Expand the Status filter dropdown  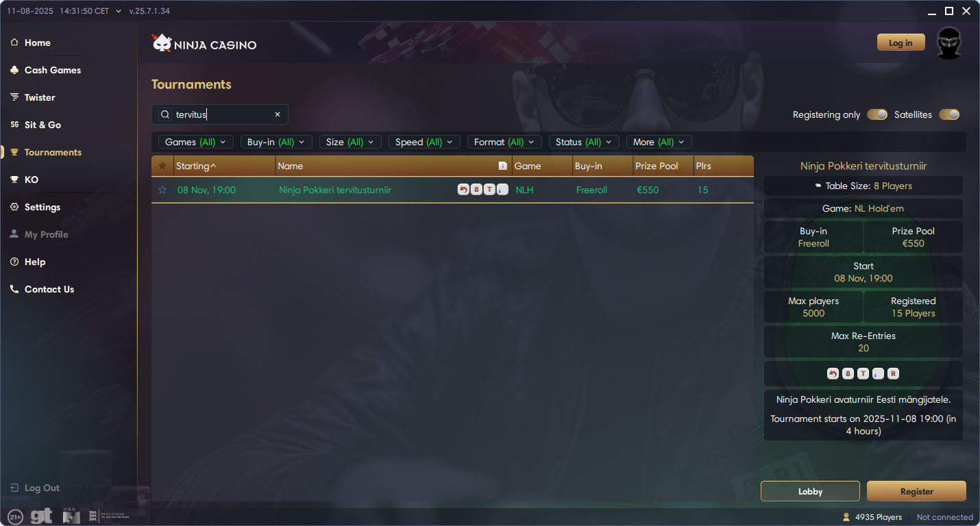(584, 142)
